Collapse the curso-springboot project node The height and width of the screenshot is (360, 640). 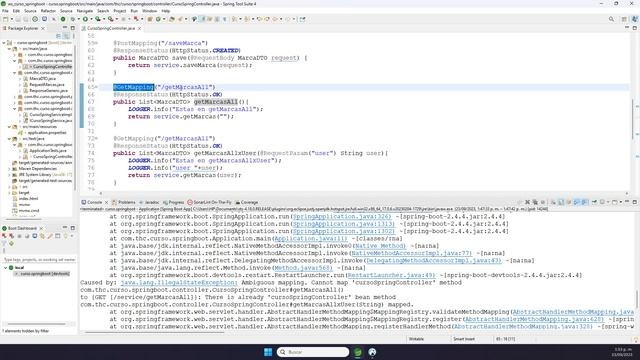[4, 42]
